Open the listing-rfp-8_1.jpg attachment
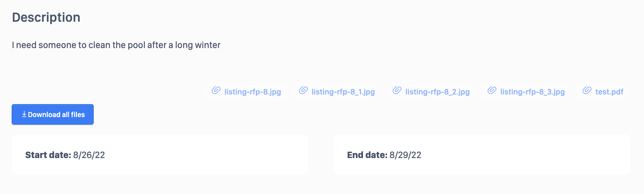This screenshot has width=644, height=194. [343, 92]
